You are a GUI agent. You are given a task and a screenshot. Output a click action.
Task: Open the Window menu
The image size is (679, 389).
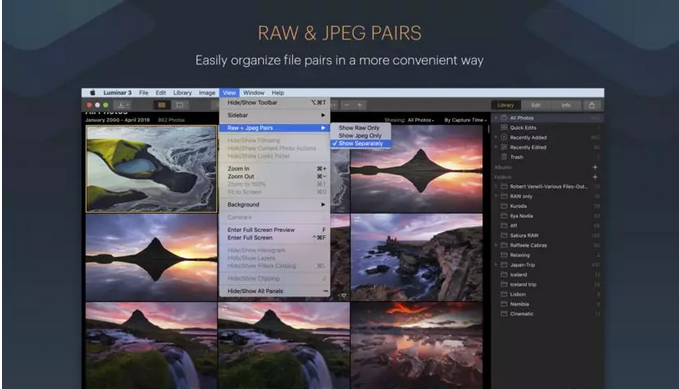(x=253, y=93)
